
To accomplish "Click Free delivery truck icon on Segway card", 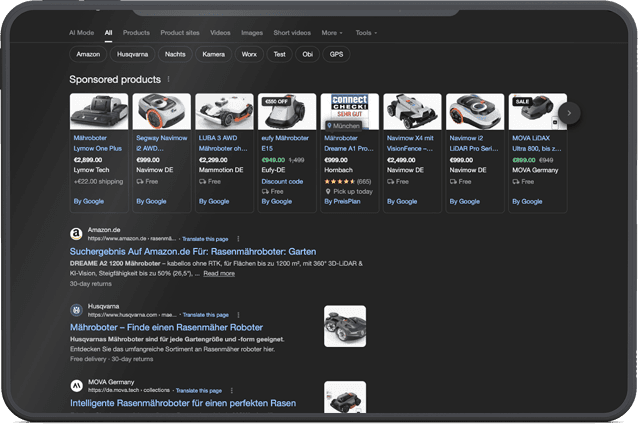I will (x=140, y=181).
